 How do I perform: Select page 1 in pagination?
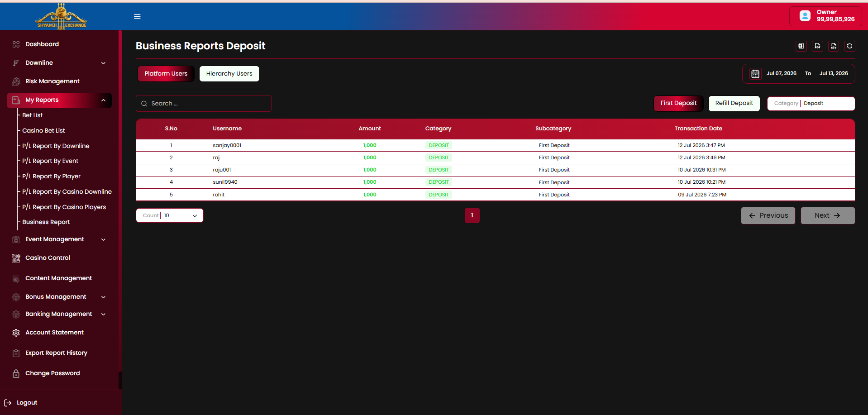(472, 215)
